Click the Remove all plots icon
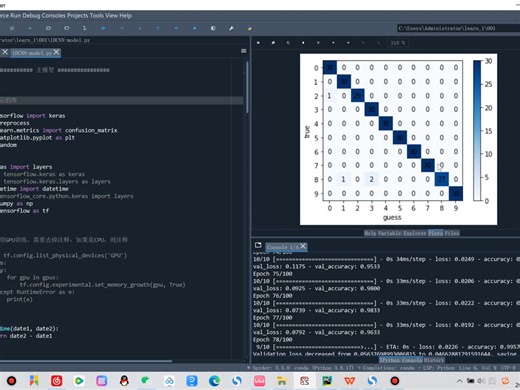 318,43
